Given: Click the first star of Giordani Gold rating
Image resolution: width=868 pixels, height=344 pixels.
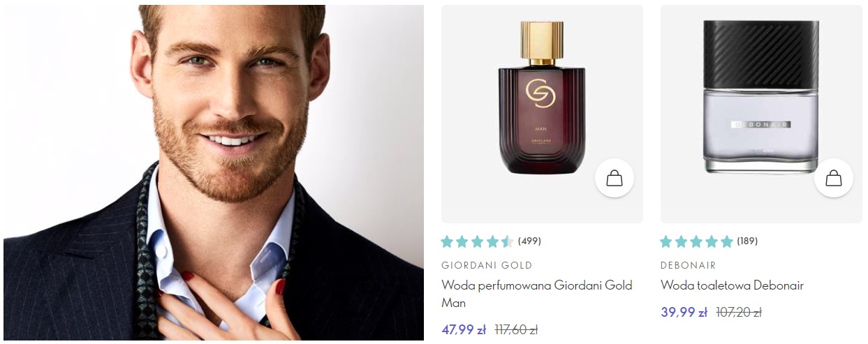Looking at the screenshot, I should tap(448, 241).
